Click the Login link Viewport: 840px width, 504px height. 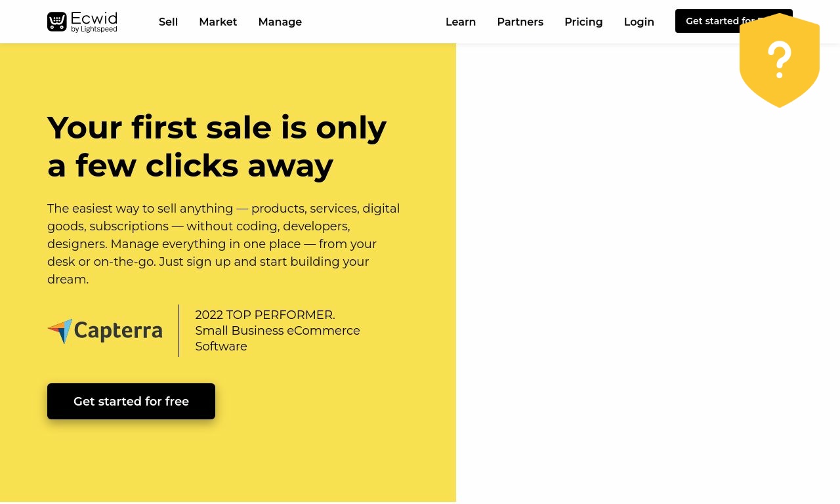pos(639,22)
